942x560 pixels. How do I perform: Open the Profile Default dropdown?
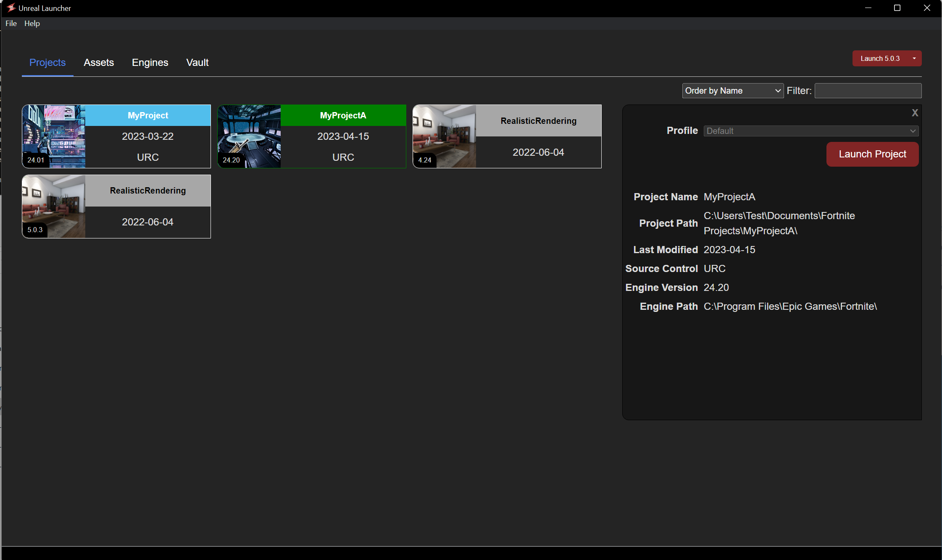[811, 131]
